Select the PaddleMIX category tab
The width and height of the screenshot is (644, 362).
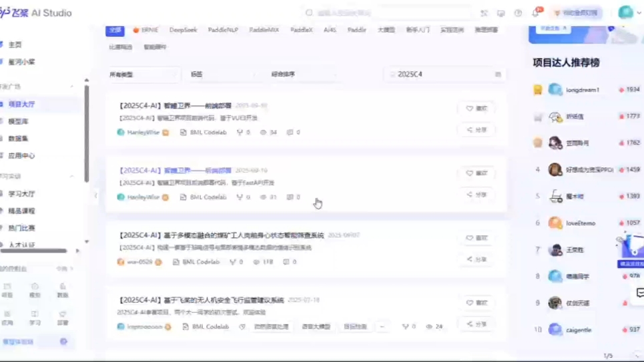point(264,30)
